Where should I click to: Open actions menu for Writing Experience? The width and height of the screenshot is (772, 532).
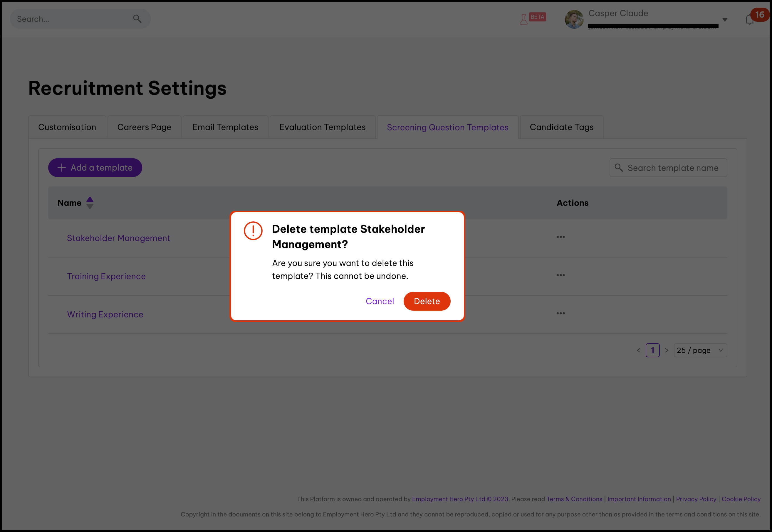point(560,313)
